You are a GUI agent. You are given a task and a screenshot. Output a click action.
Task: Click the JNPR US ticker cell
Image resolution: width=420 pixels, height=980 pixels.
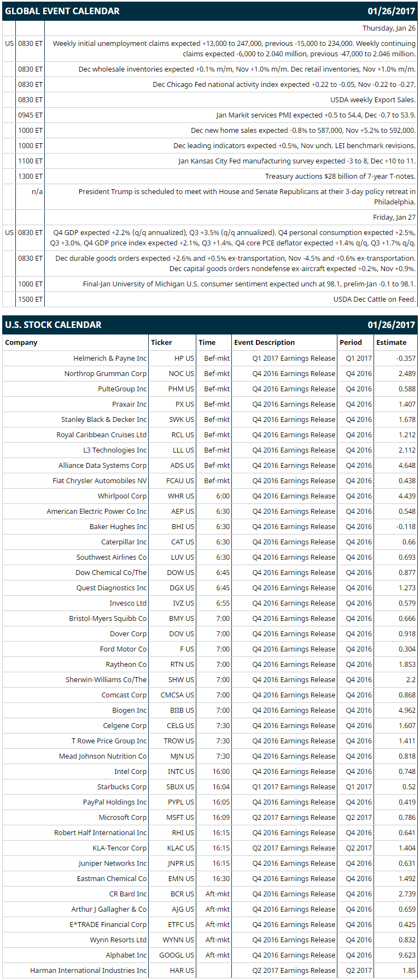181,863
